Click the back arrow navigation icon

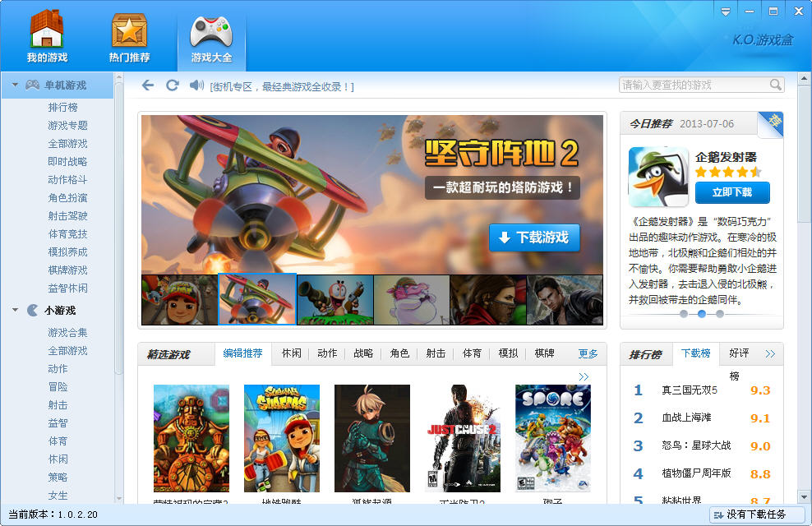(148, 83)
